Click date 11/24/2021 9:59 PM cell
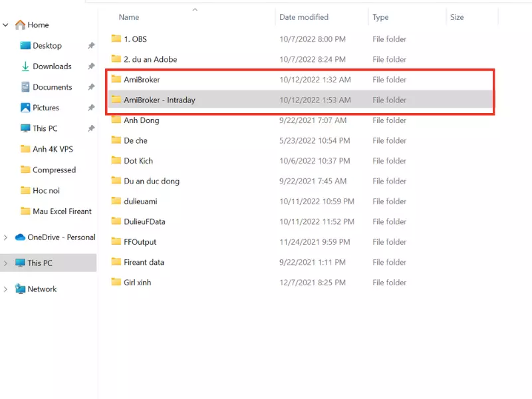This screenshot has height=399, width=532. point(315,242)
